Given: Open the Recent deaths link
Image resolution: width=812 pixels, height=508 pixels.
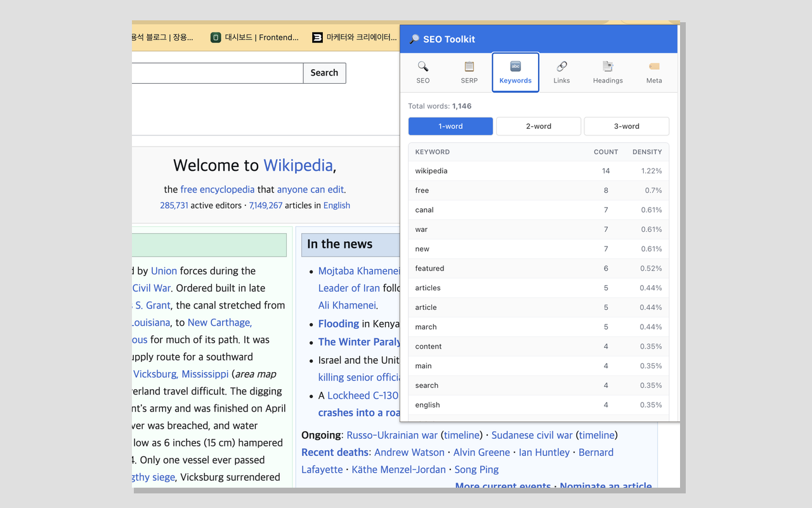Looking at the screenshot, I should click(x=335, y=452).
